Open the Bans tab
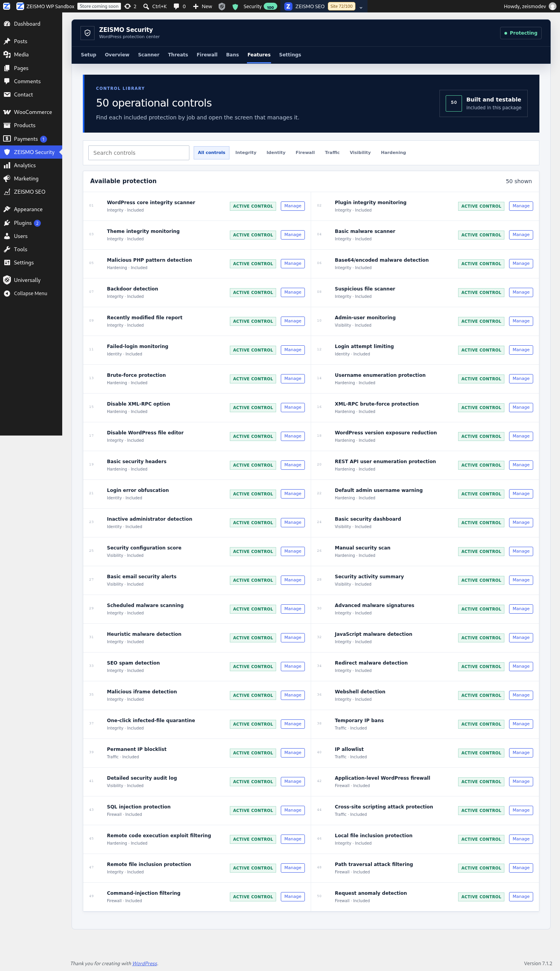 [233, 55]
